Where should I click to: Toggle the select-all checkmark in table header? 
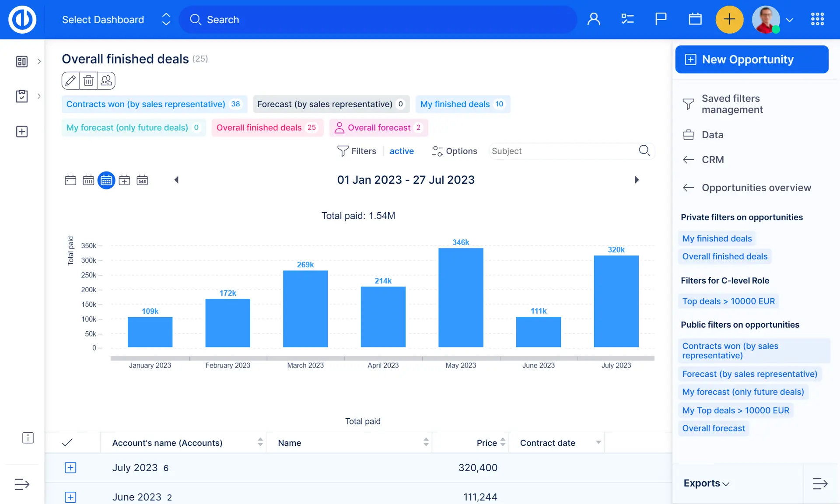(67, 443)
